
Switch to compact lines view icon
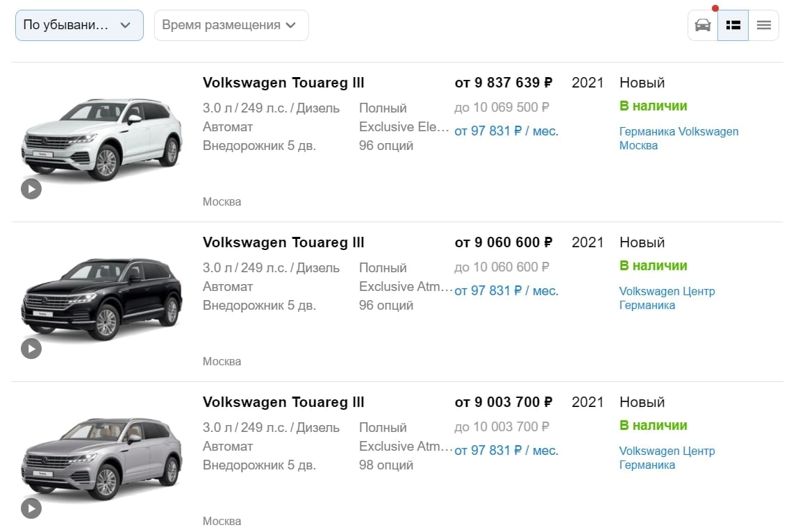tap(763, 25)
